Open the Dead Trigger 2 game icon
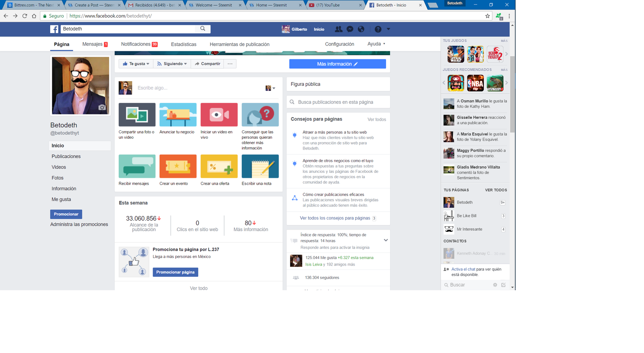Viewport: 644px width, 353px height. (495, 54)
